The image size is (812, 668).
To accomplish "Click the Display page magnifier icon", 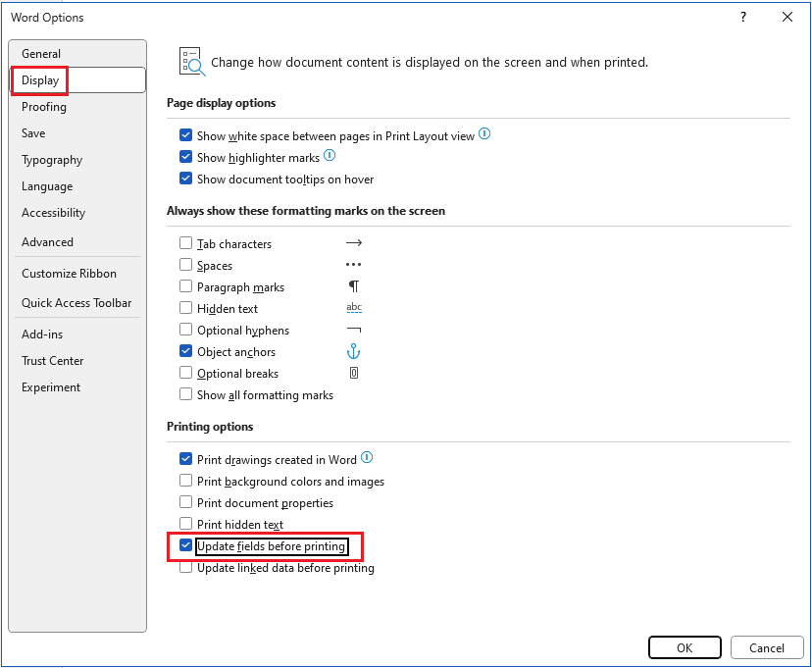I will 191,62.
